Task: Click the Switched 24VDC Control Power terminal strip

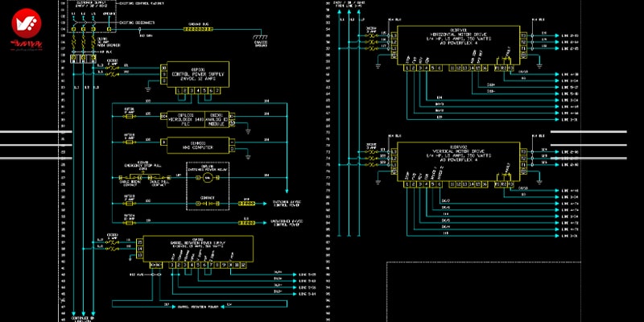Action: [246, 204]
